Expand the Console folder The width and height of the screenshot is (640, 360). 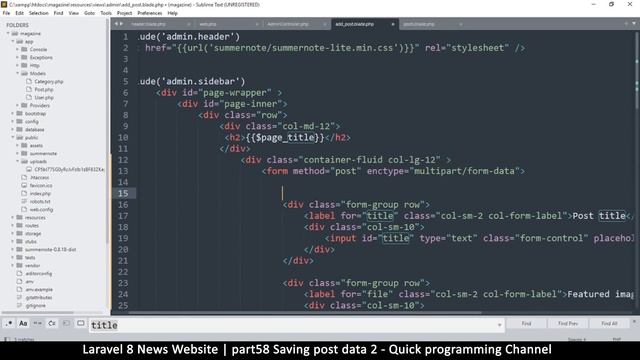18,49
